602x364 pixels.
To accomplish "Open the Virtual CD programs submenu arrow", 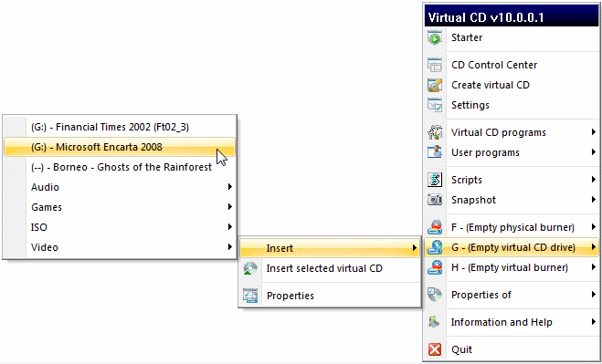I will 594,132.
